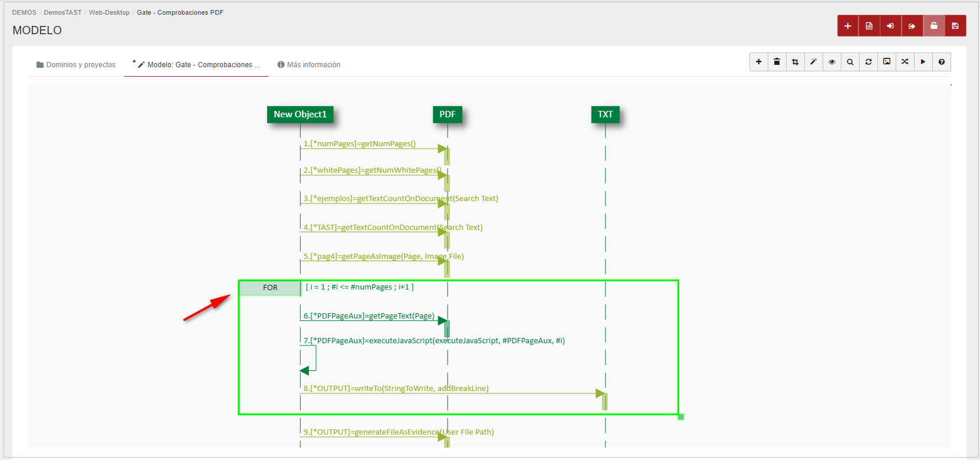Viewport: 980px width, 460px height.
Task: Click the red save (floppy disk) button
Action: click(955, 26)
